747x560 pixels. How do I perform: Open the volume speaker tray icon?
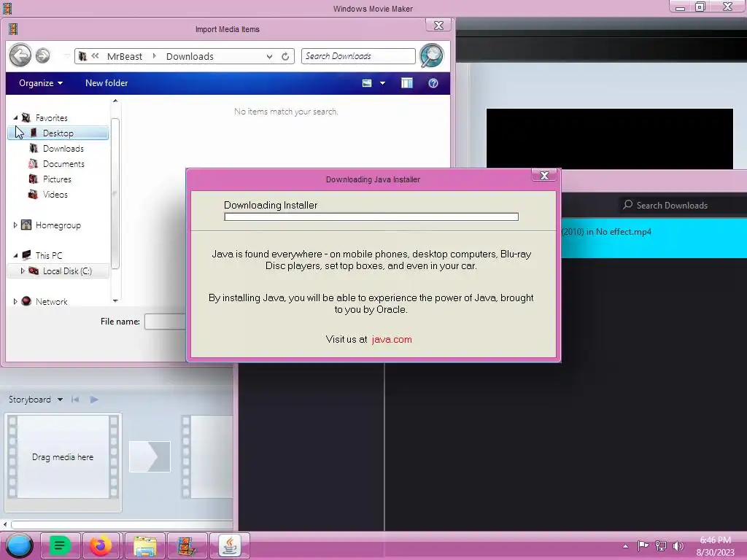(678, 545)
